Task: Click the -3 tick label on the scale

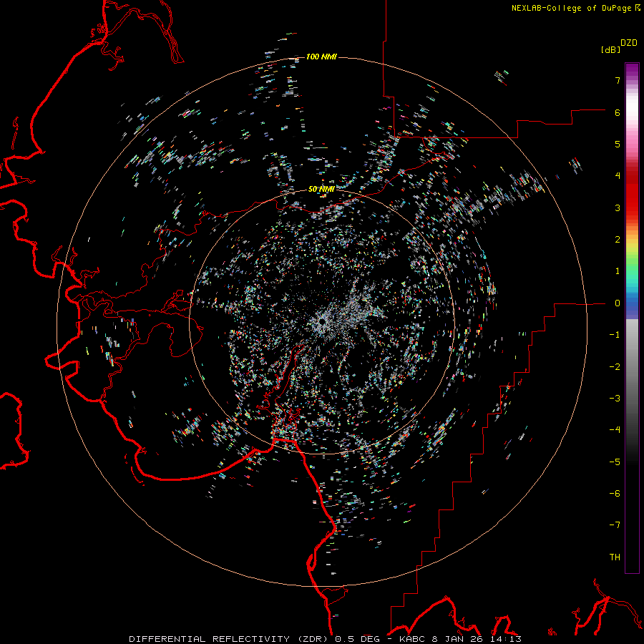Action: click(x=615, y=399)
